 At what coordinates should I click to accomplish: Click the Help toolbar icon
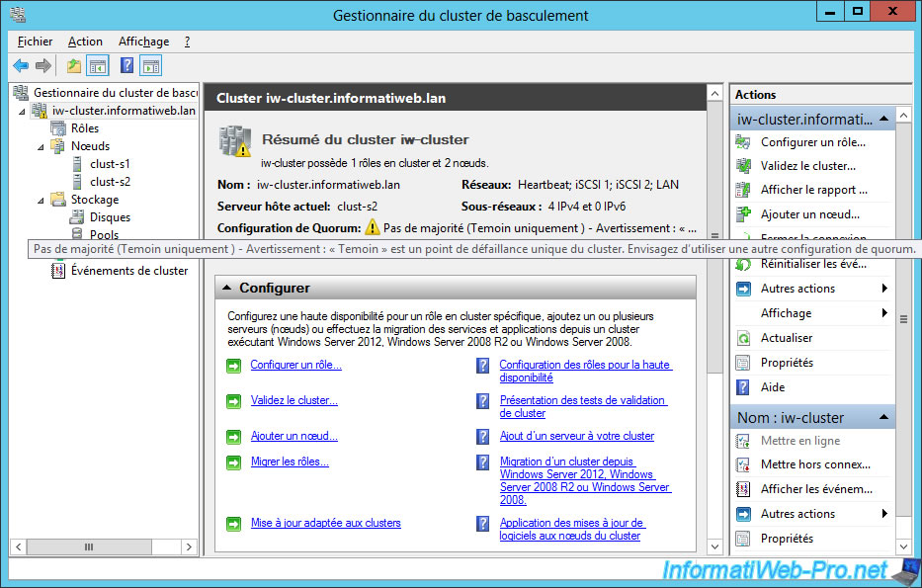pyautogui.click(x=127, y=65)
